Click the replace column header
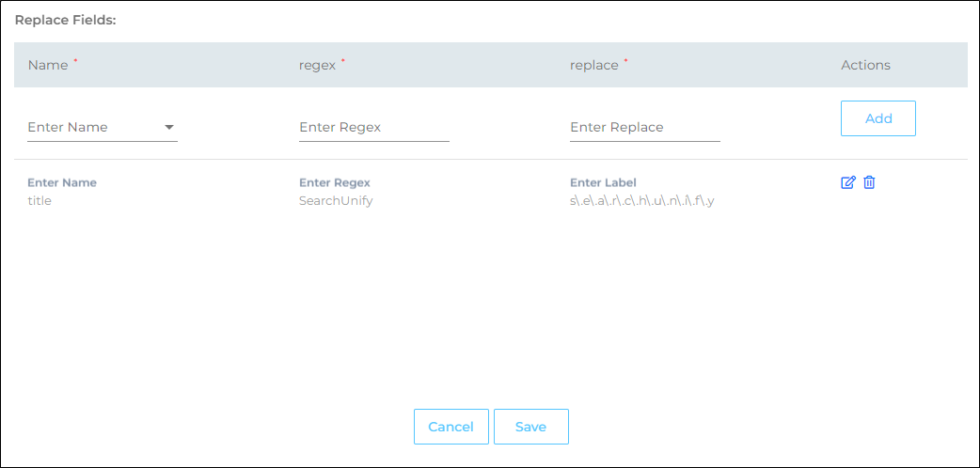 click(x=594, y=66)
